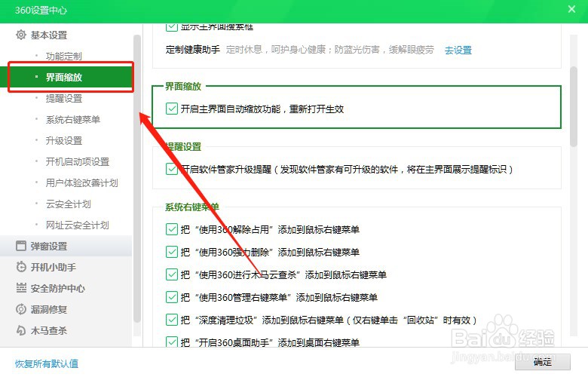588x377 pixels.
Task: Select 开机启动项设置 in the sidebar
Action: (x=77, y=161)
